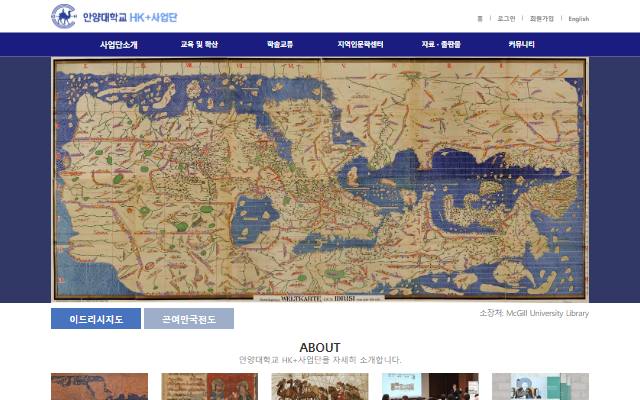
Task: Select the 곤여만국전도 tab button
Action: 189,319
